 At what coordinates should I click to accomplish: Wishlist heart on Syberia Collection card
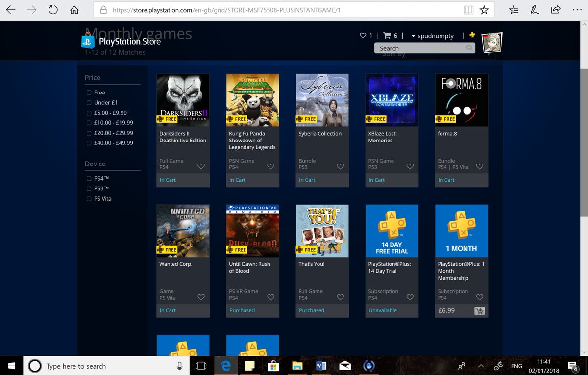tap(341, 167)
